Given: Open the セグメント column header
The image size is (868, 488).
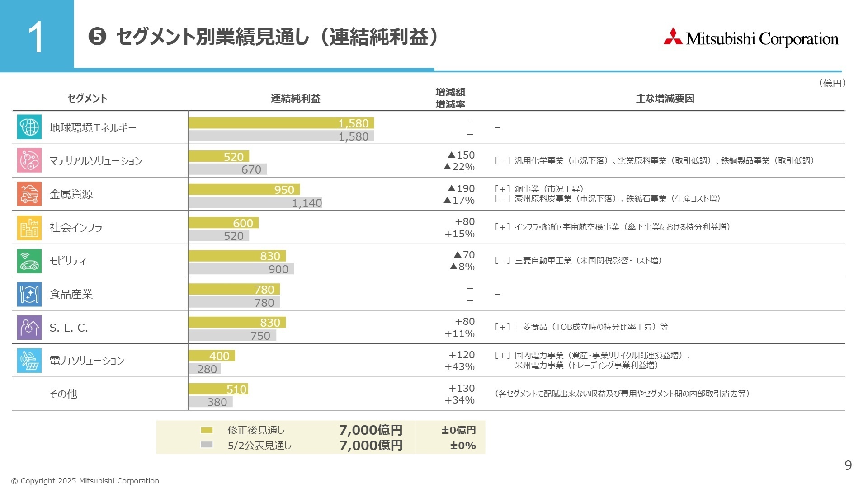Looking at the screenshot, I should pos(87,97).
